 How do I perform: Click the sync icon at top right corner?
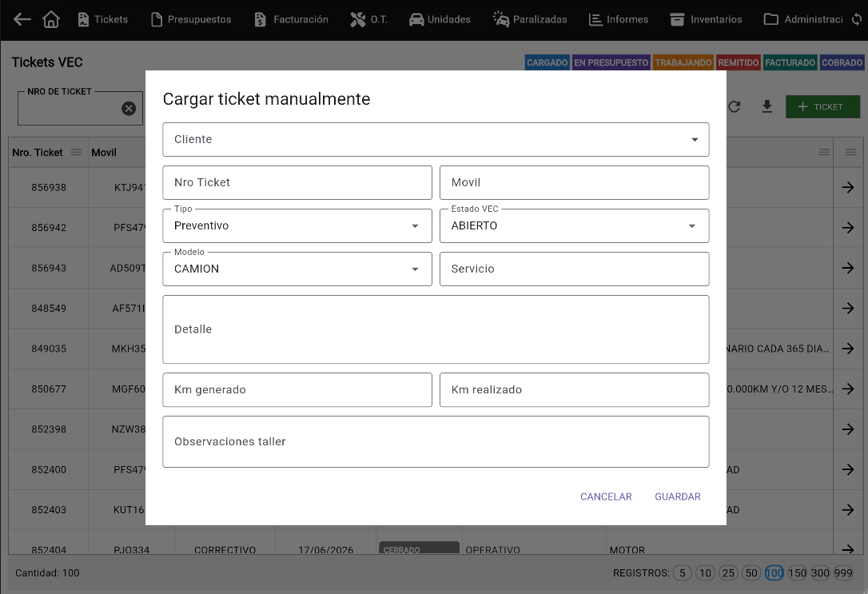click(x=857, y=19)
